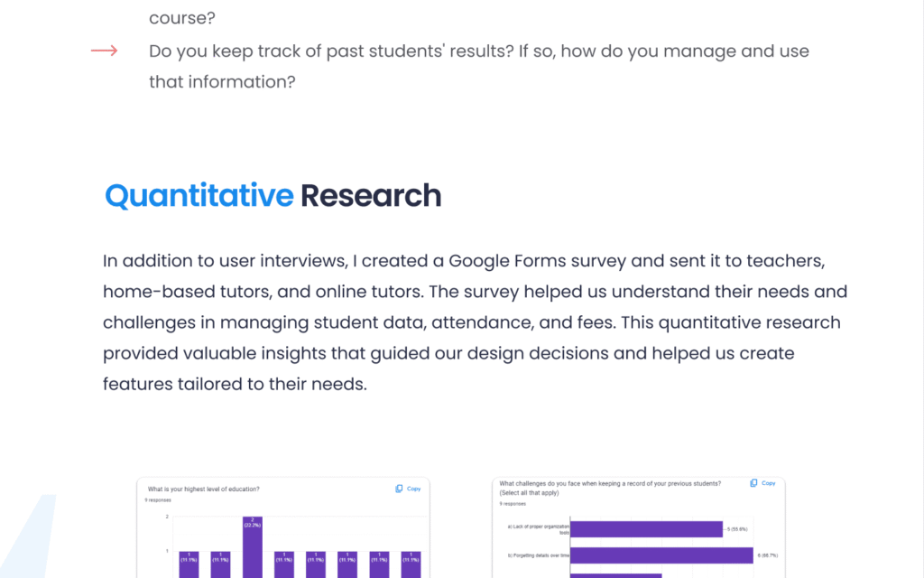Click the "a) Lack of proper organization tools" label
This screenshot has height=578, width=924.
pos(539,529)
